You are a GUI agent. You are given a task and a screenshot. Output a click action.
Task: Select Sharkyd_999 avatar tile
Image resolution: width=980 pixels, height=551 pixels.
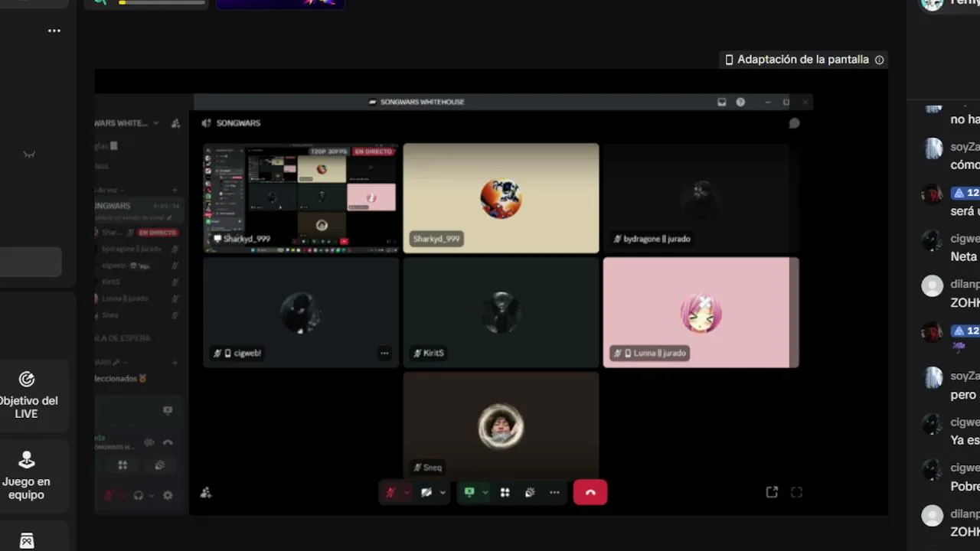[501, 197]
